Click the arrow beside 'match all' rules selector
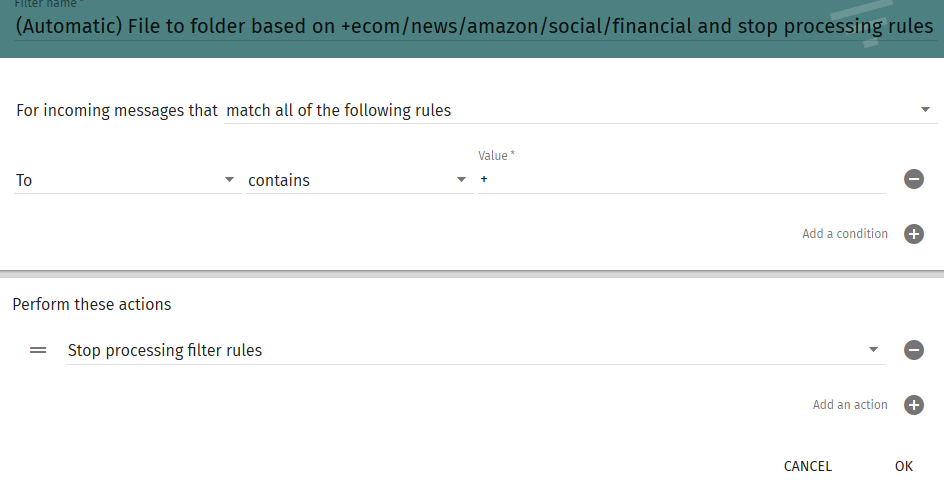This screenshot has width=944, height=481. pos(925,110)
